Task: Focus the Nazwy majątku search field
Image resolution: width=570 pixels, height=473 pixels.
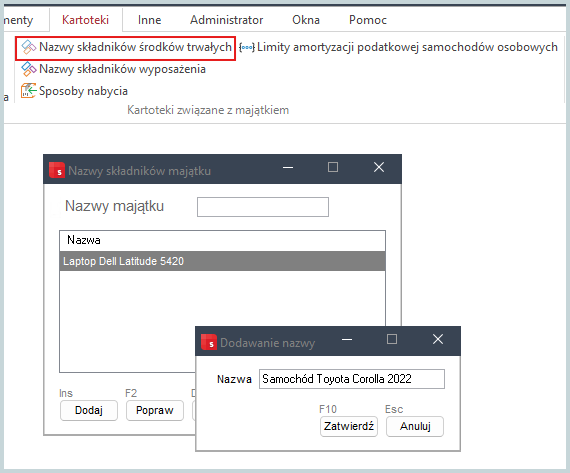Action: point(263,207)
